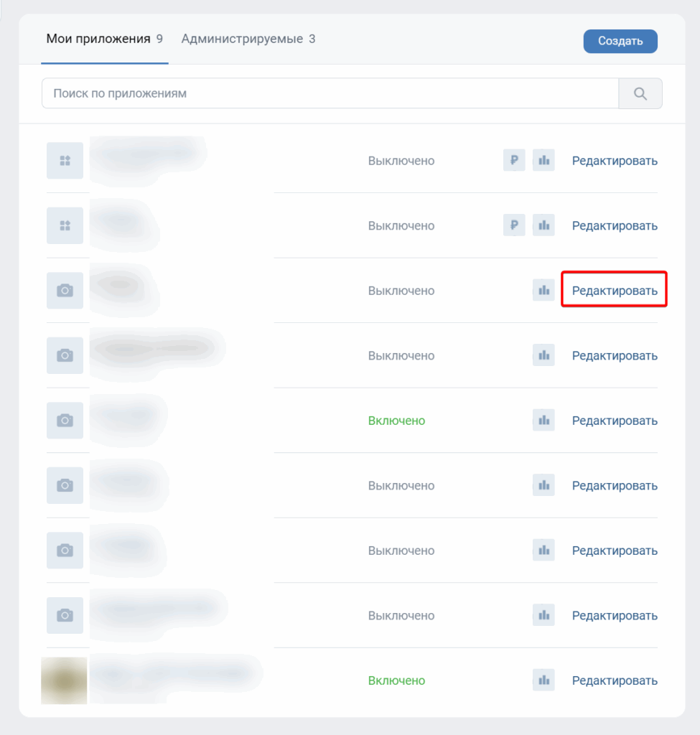Image resolution: width=700 pixels, height=735 pixels.
Task: Click ruble icon in the second app row
Action: point(514,225)
